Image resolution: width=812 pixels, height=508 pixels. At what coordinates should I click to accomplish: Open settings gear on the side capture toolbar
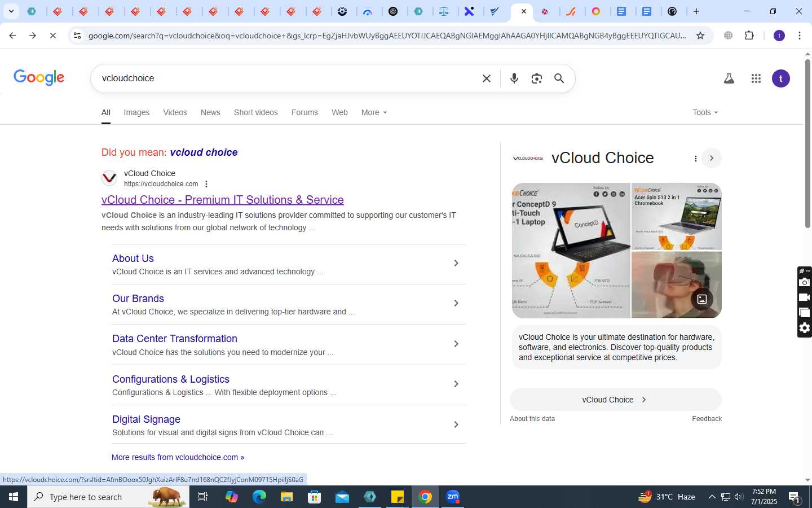click(x=805, y=328)
